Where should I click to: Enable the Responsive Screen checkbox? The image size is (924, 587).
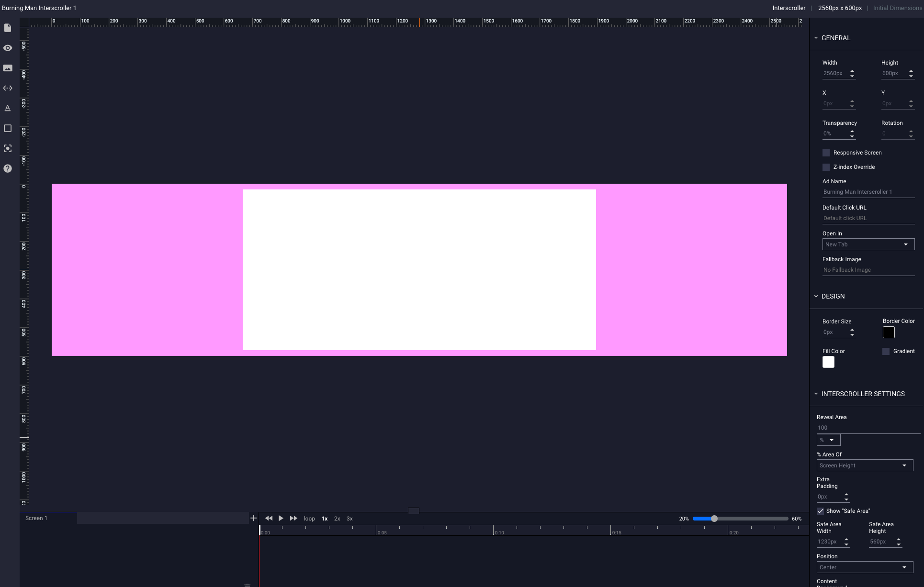826,153
